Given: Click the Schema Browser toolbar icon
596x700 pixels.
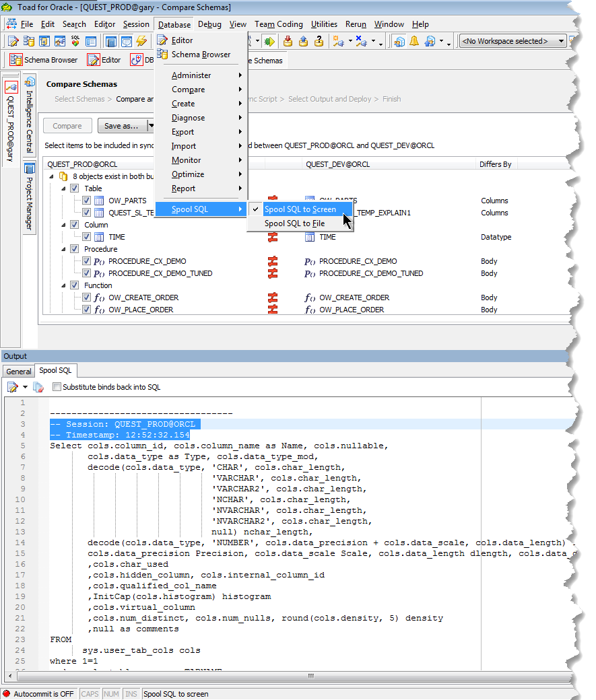Looking at the screenshot, I should pyautogui.click(x=28, y=42).
